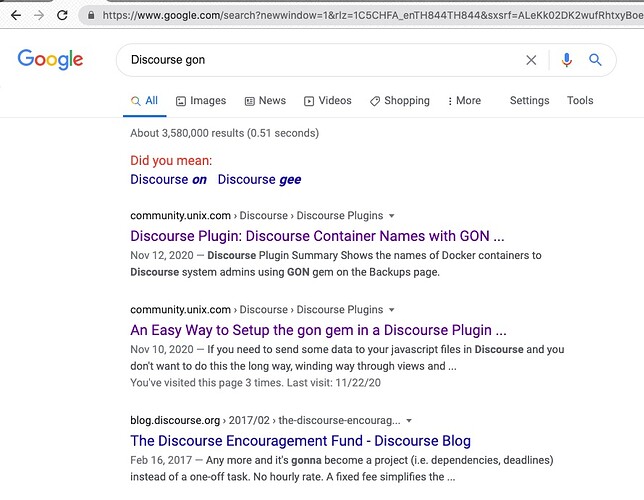This screenshot has width=644, height=500.
Task: Start voice search with microphone icon
Action: point(567,60)
